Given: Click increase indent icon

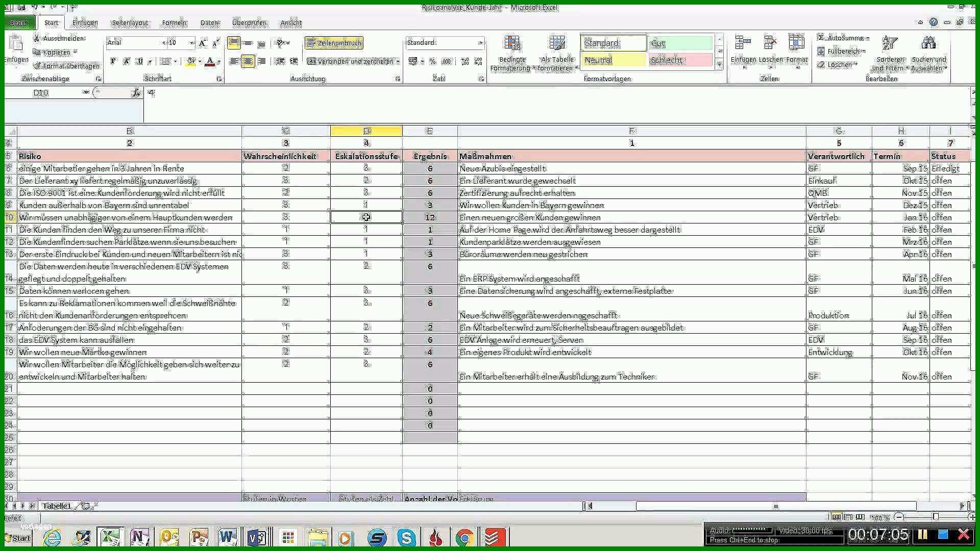Looking at the screenshot, I should (293, 61).
